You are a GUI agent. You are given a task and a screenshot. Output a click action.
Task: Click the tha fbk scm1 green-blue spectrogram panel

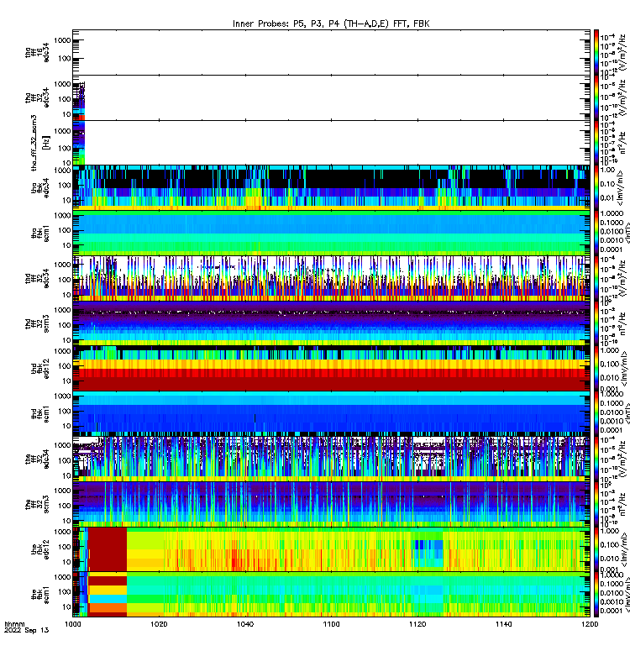coord(331,234)
